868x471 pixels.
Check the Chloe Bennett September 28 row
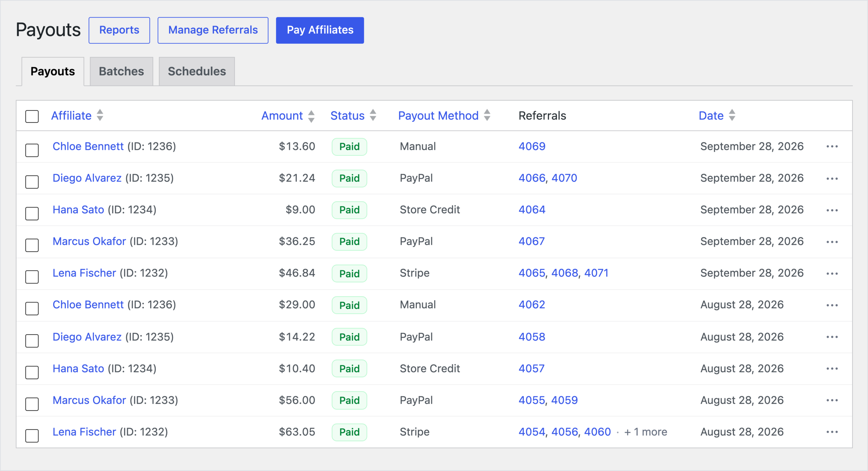(x=32, y=150)
